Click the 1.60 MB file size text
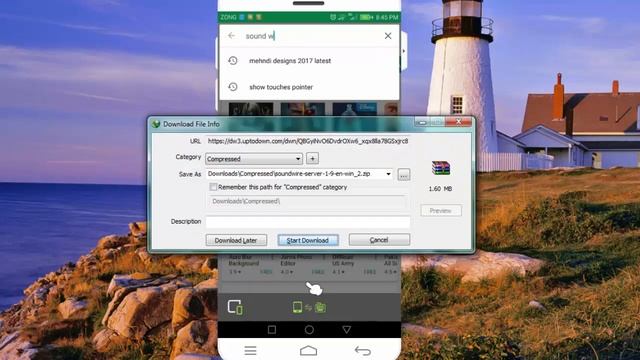This screenshot has width=640, height=360. pyautogui.click(x=440, y=189)
